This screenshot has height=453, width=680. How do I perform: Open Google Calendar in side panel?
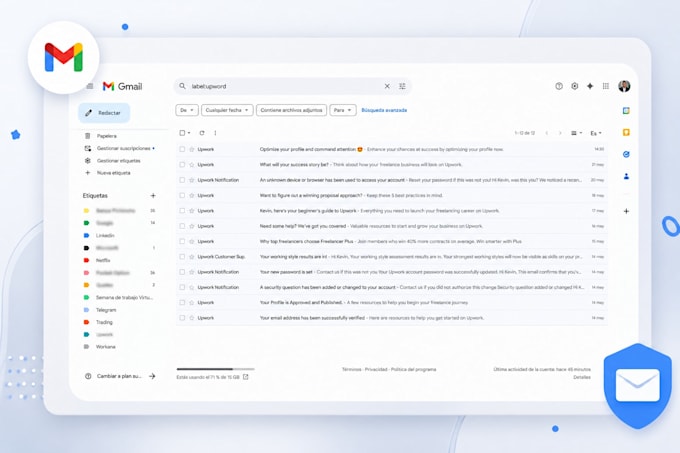point(626,111)
